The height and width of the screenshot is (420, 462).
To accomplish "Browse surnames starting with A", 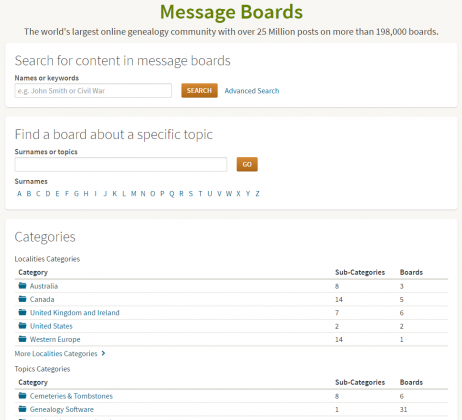I will [x=19, y=194].
